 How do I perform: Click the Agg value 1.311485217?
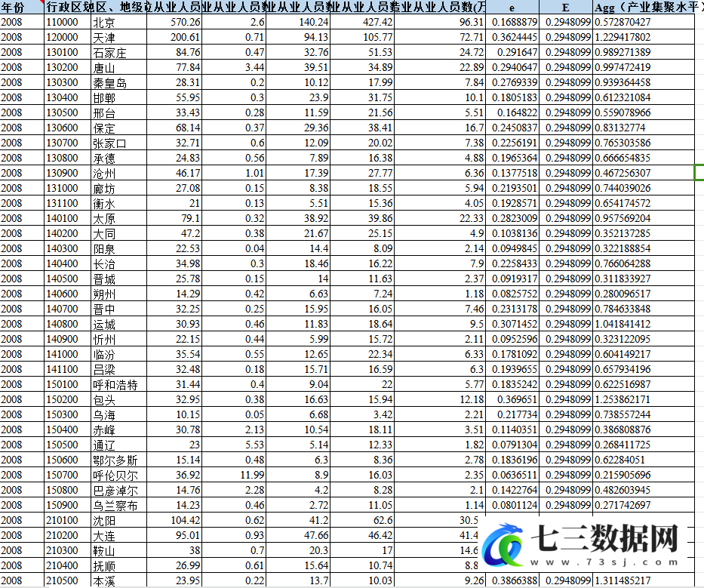click(x=644, y=580)
